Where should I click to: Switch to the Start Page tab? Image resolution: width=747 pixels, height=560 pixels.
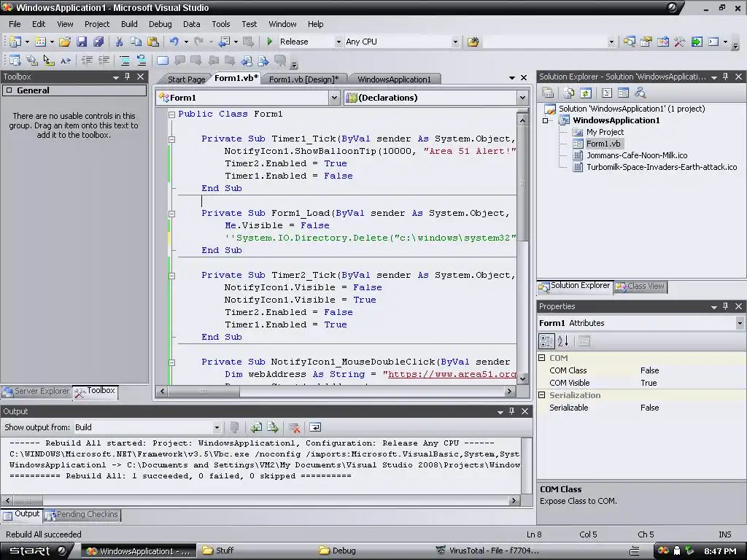tap(186, 79)
